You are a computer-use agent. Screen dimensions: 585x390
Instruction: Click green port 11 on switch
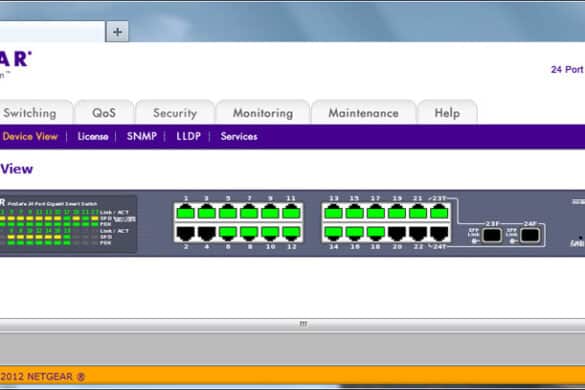pyautogui.click(x=291, y=212)
